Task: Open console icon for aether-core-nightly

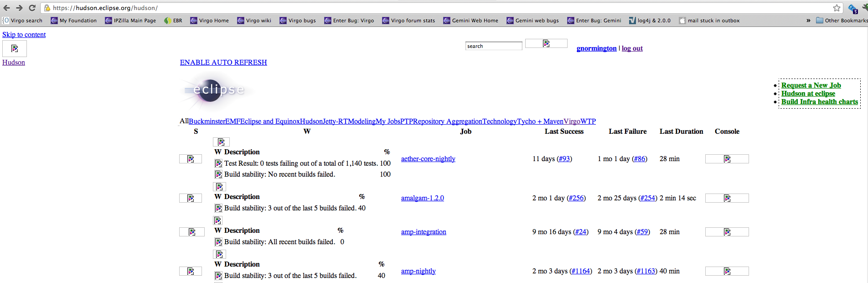Action: [727, 159]
